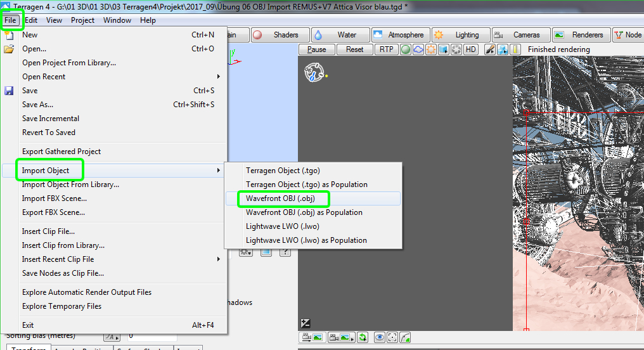Choose Terragen Object (.tgo) import

(313, 171)
